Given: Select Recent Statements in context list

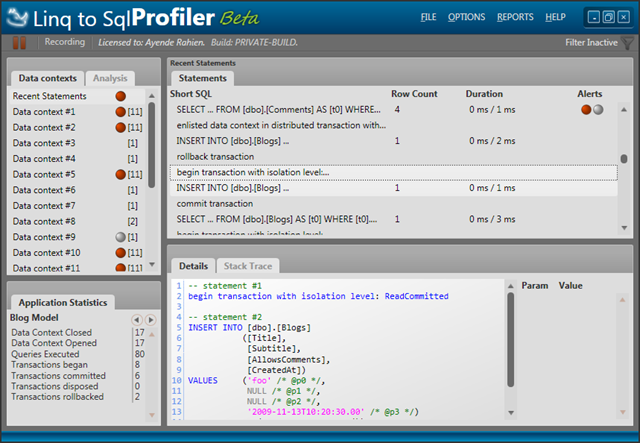Looking at the screenshot, I should click(x=76, y=96).
